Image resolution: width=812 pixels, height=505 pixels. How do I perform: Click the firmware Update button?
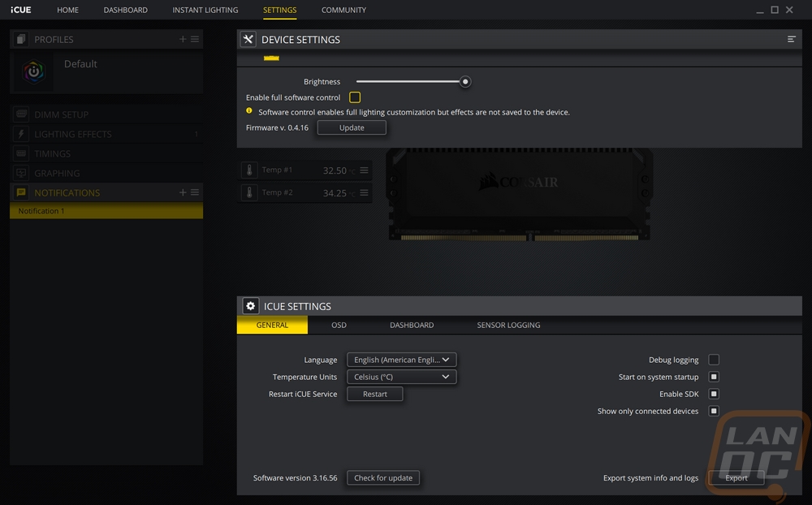(x=352, y=127)
